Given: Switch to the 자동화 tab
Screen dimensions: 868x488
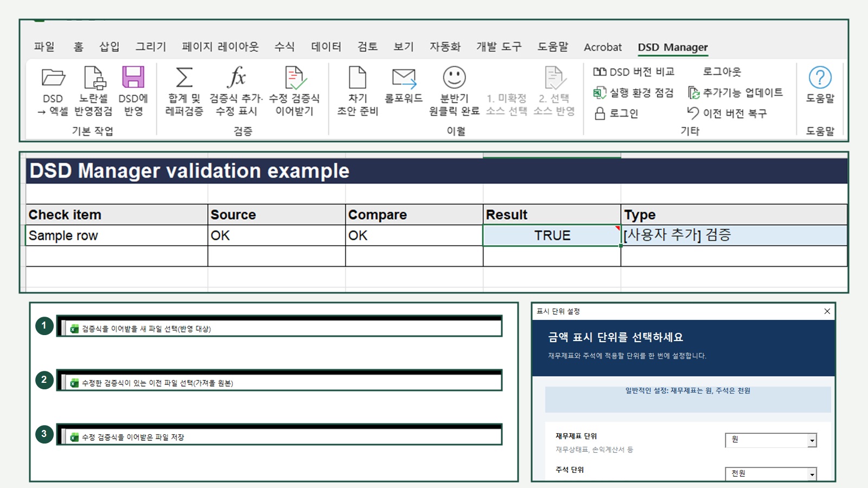Looking at the screenshot, I should tap(445, 47).
